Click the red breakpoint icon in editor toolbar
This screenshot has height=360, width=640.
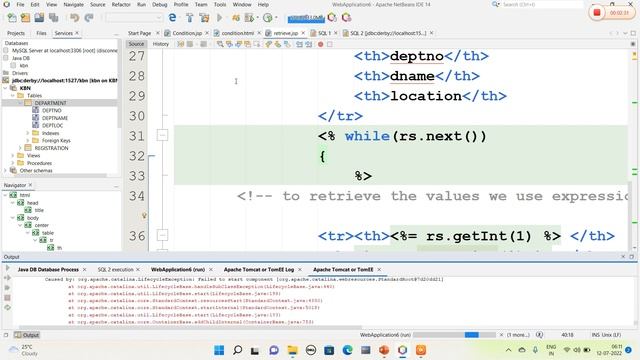[320, 44]
